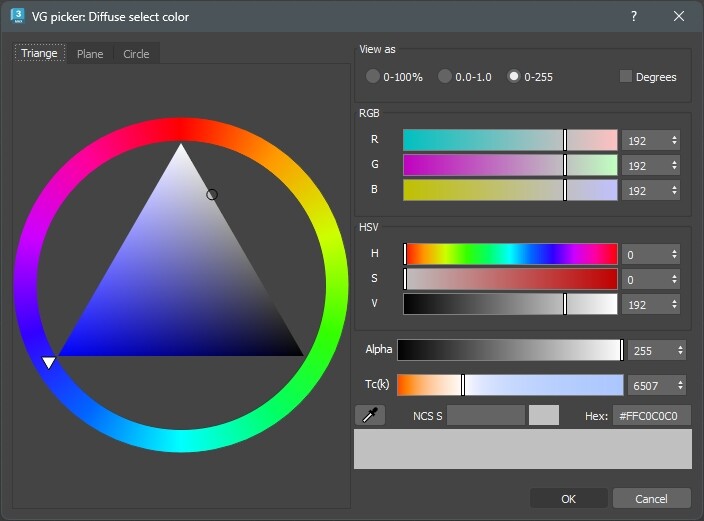Image resolution: width=704 pixels, height=521 pixels.
Task: Select the 0.0-1.0 view option
Action: 445,76
